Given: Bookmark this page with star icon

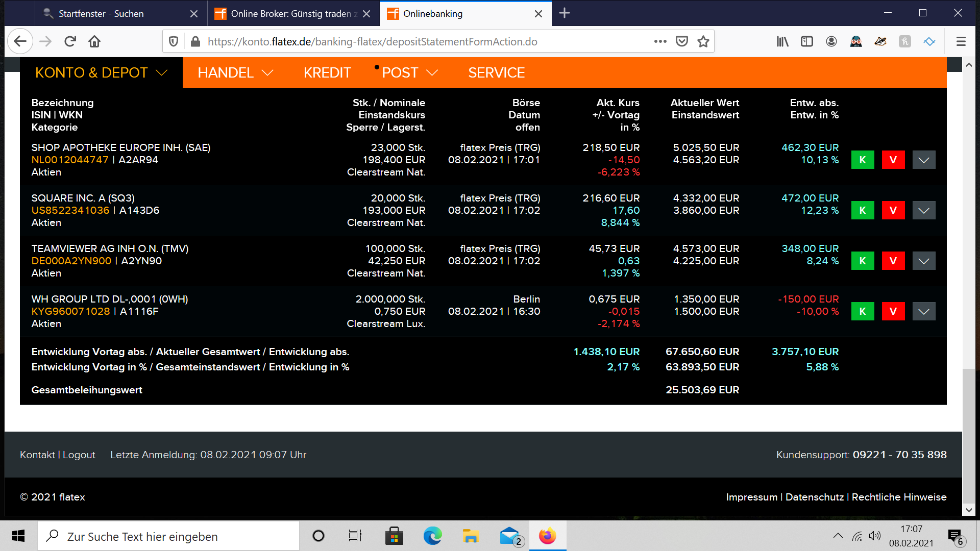Looking at the screenshot, I should [703, 42].
